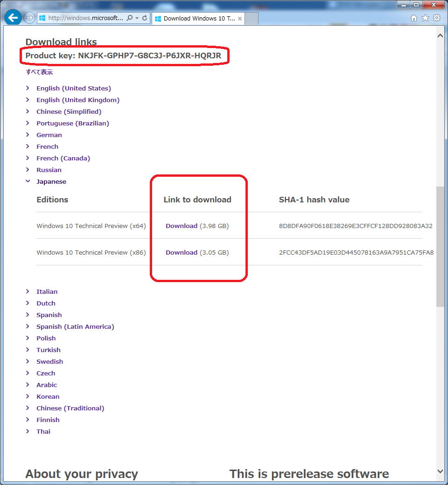This screenshot has width=448, height=485.
Task: Click the x86 SHA-1 hash value
Action: 356,252
